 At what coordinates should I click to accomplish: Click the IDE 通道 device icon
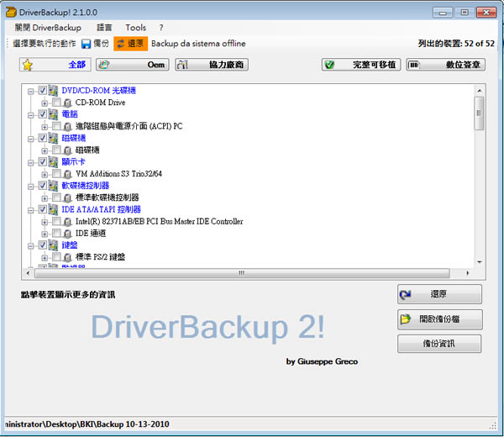pos(67,234)
